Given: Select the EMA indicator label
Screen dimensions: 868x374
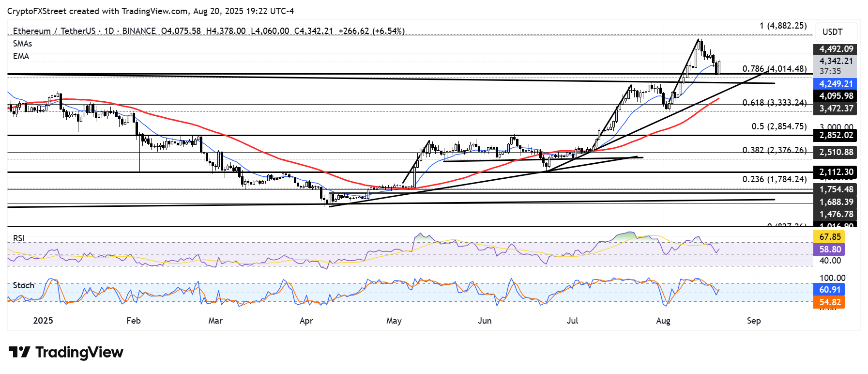Looking at the screenshot, I should coord(21,56).
